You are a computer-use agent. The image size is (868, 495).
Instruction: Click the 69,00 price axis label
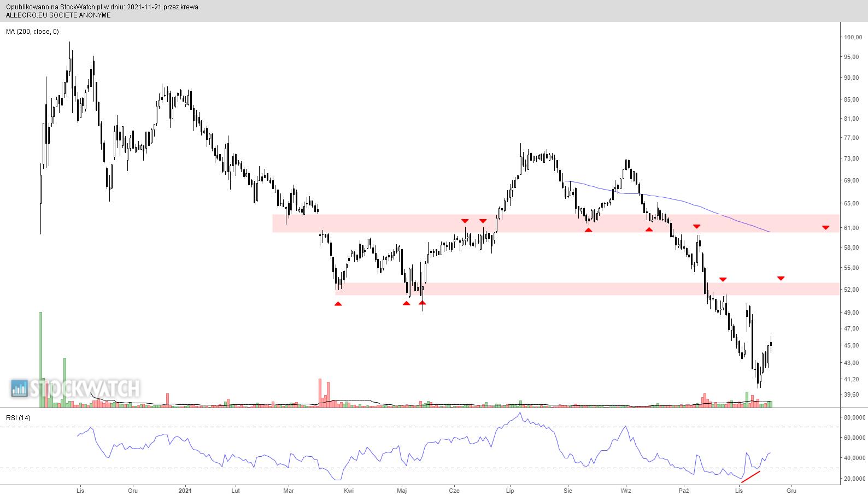pyautogui.click(x=853, y=181)
